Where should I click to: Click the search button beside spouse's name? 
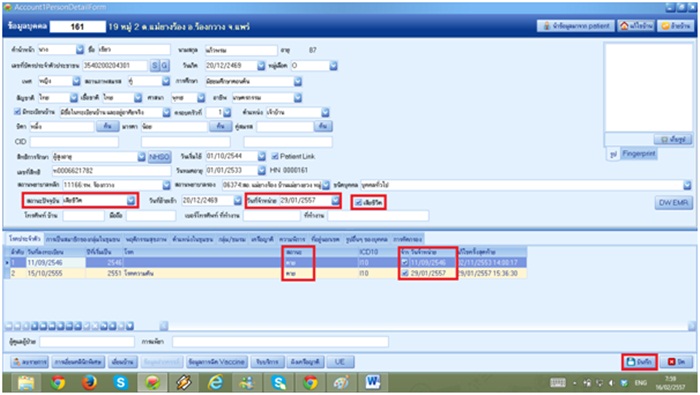coord(323,126)
